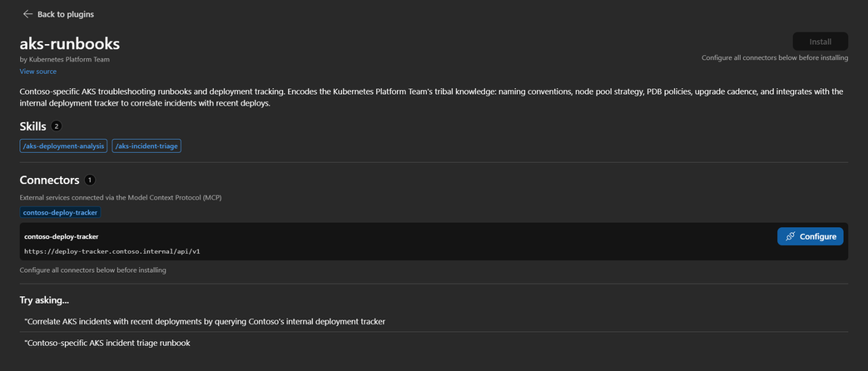
Task: Click the contoso-deploy-tracker name in connector card
Action: click(x=62, y=236)
